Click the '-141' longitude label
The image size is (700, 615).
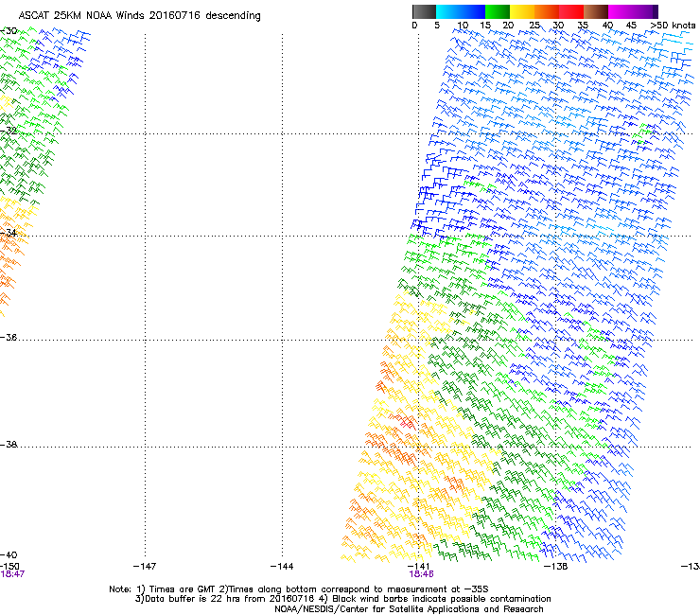419,567
